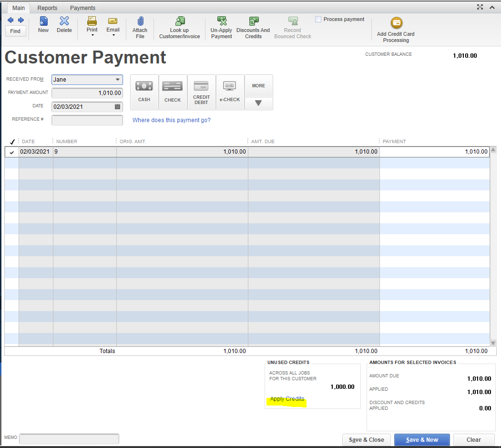Toggle the select-all checkmark column header
Screen dimensions: 501x448
[x=12, y=142]
